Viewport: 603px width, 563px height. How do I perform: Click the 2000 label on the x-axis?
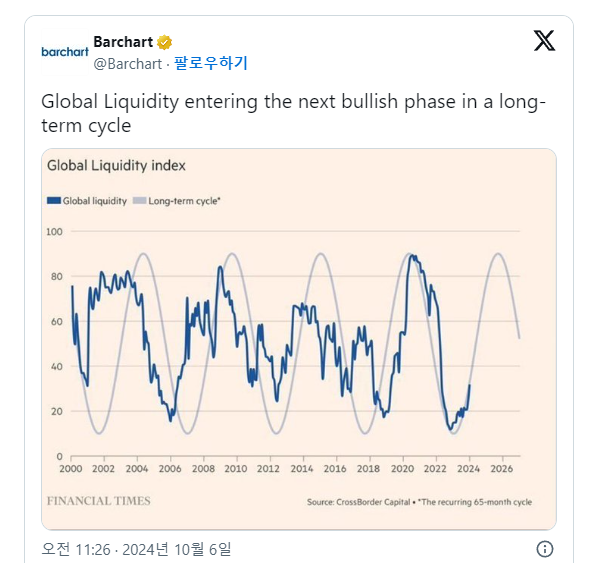click(x=70, y=468)
